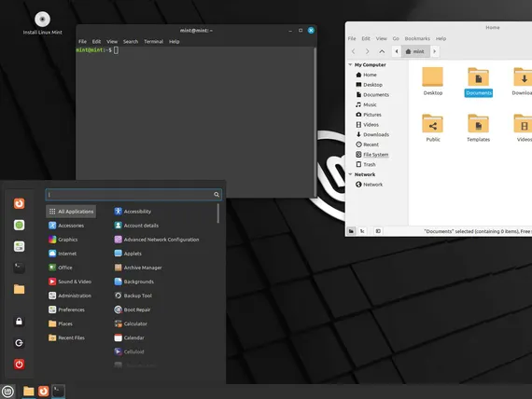Select Sound & Video category
This screenshot has width=532, height=399.
[70, 282]
